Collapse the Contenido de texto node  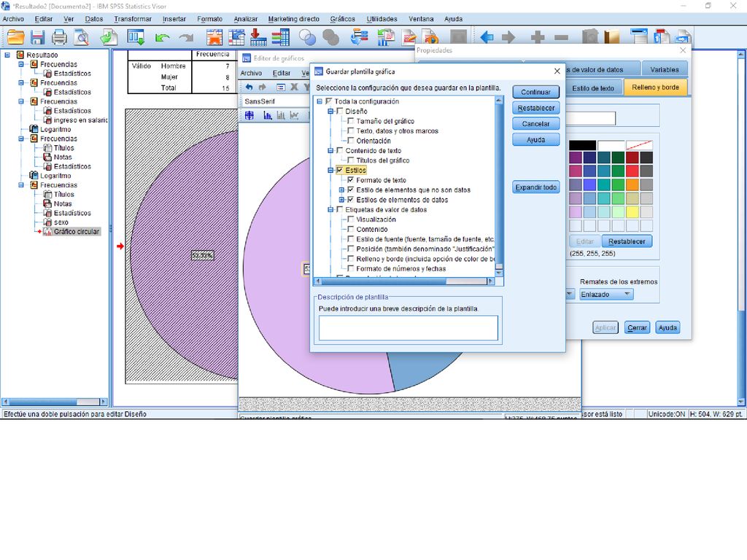point(330,150)
